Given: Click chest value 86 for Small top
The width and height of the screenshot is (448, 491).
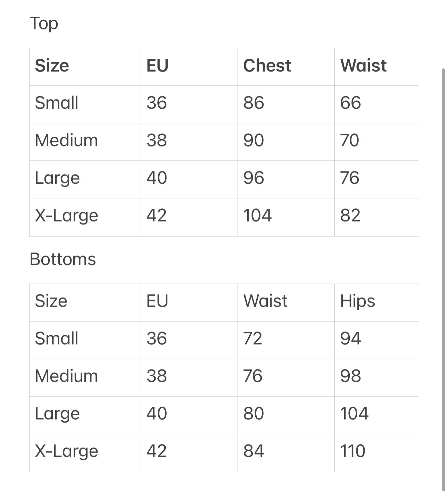Looking at the screenshot, I should point(254,103).
